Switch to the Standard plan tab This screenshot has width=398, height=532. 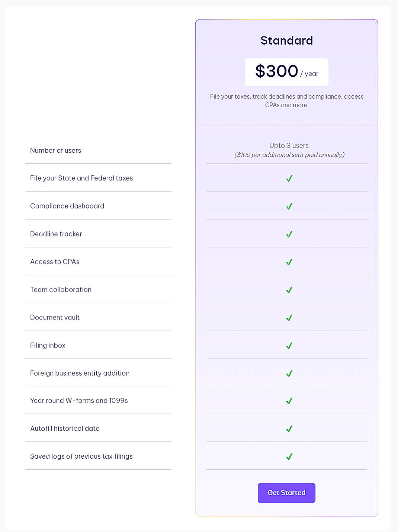tap(286, 40)
